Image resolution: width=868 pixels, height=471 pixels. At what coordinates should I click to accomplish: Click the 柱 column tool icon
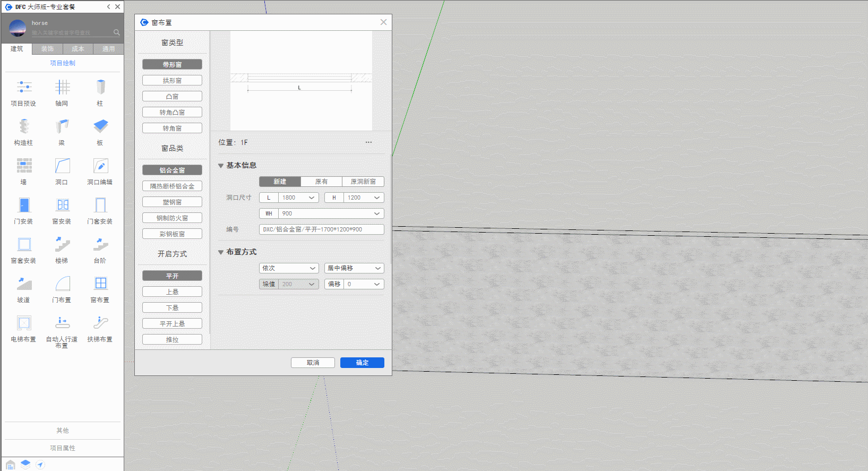100,88
